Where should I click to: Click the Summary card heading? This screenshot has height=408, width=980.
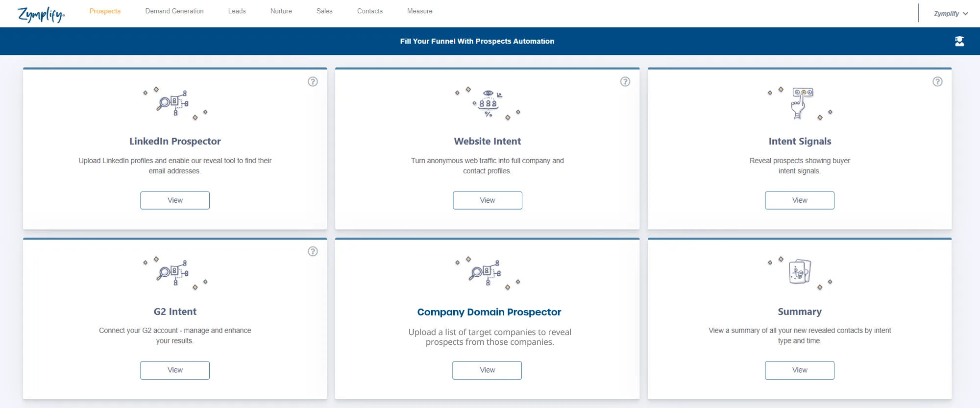coord(800,312)
